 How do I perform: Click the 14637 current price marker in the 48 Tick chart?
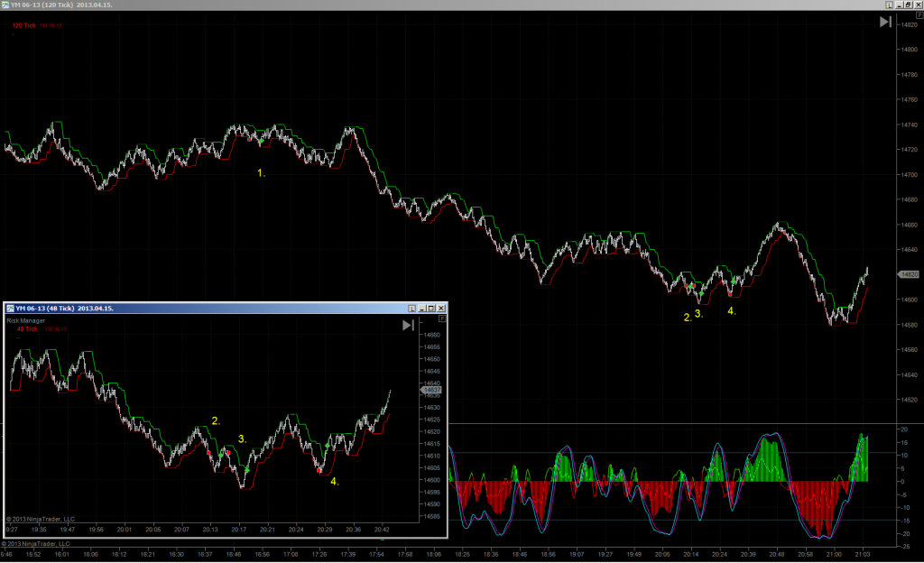431,390
